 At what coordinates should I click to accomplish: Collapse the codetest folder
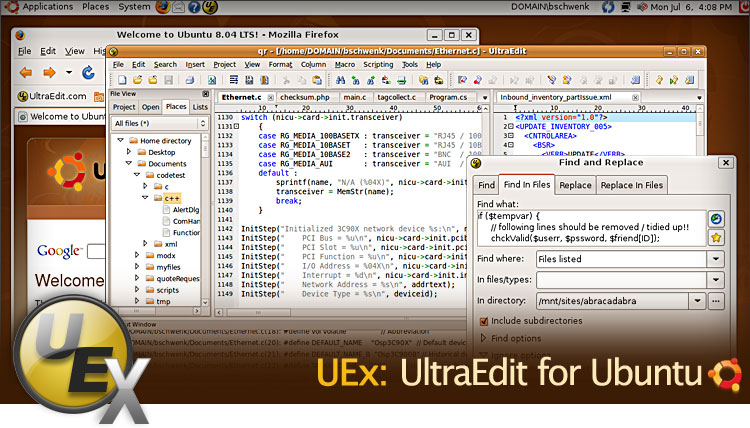click(x=137, y=175)
